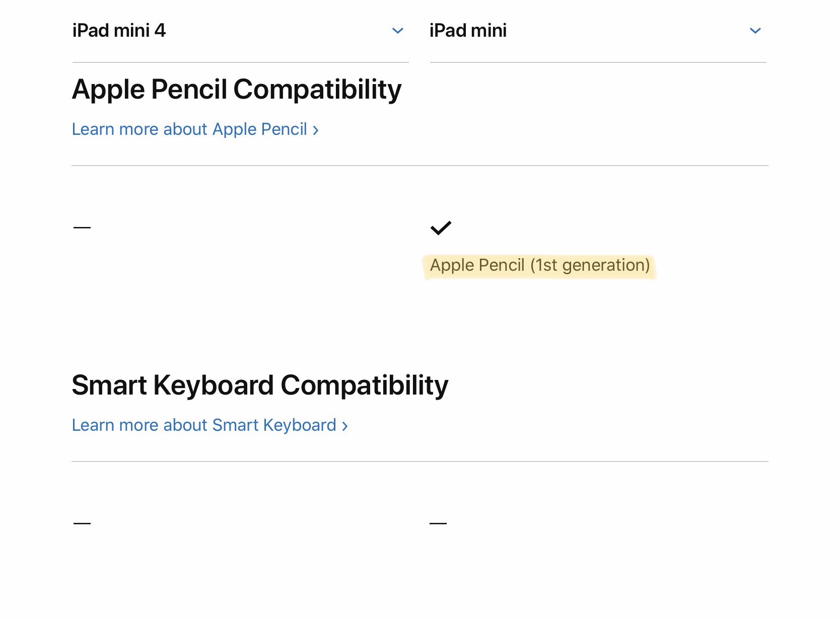Viewport: 840px width, 620px height.
Task: Click the divider below the Smart Keyboard link
Action: [x=420, y=461]
